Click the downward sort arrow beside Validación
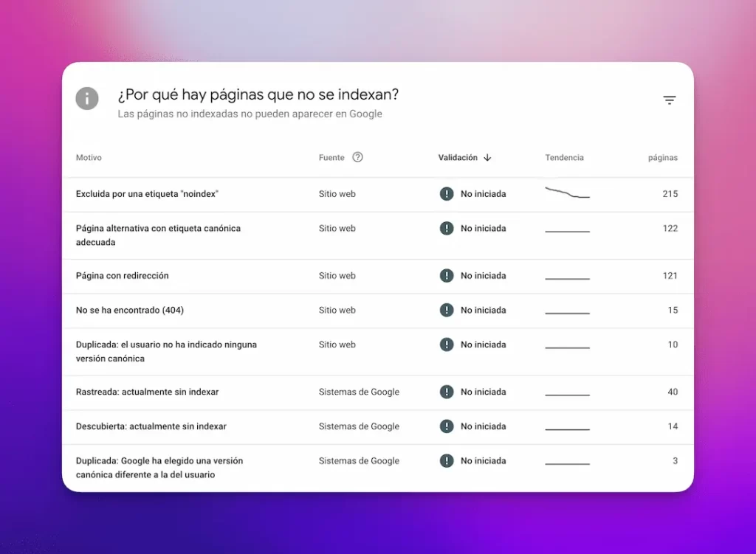Screen dimensions: 756x554 487,157
